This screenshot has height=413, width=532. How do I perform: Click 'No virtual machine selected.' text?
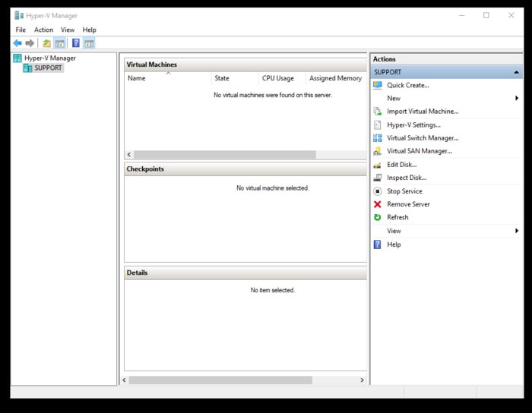[x=273, y=188]
